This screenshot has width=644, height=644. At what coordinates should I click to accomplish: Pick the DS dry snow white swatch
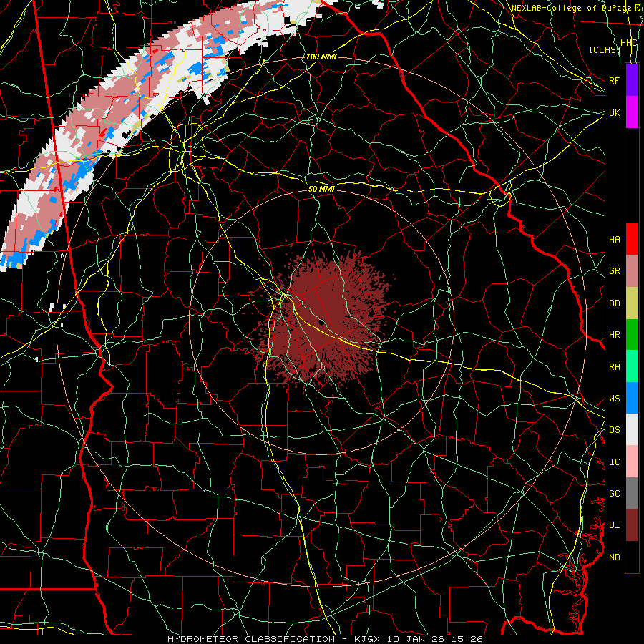tap(632, 429)
